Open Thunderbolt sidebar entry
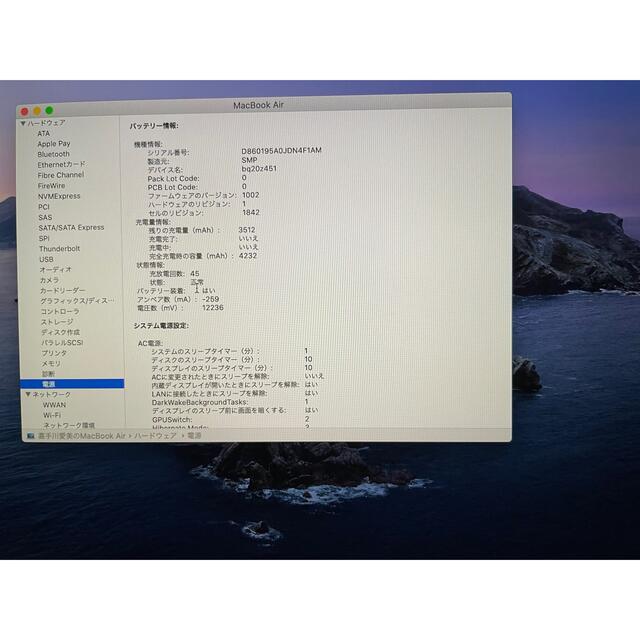This screenshot has height=640, width=640. point(60,249)
